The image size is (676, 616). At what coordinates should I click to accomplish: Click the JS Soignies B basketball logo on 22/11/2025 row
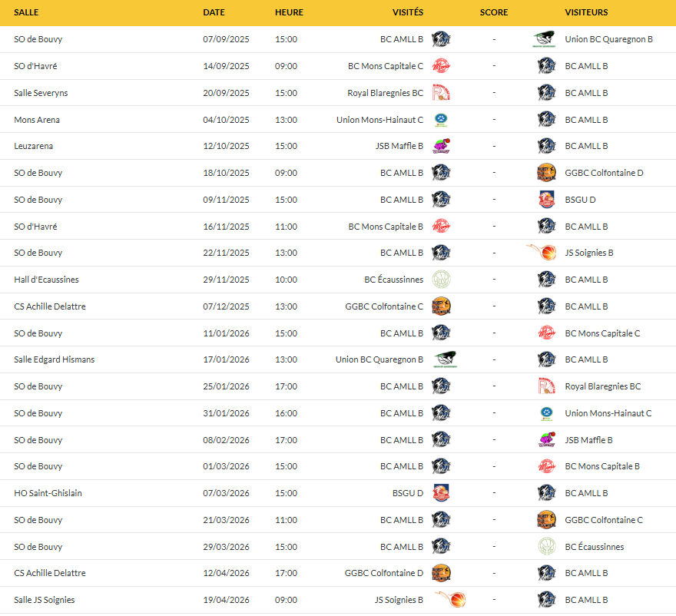[542, 252]
